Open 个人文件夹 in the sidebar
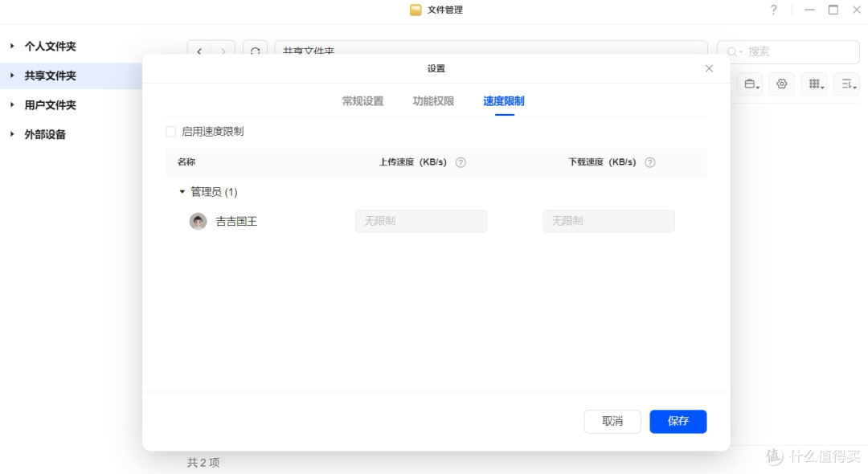This screenshot has width=868, height=474. pos(51,47)
